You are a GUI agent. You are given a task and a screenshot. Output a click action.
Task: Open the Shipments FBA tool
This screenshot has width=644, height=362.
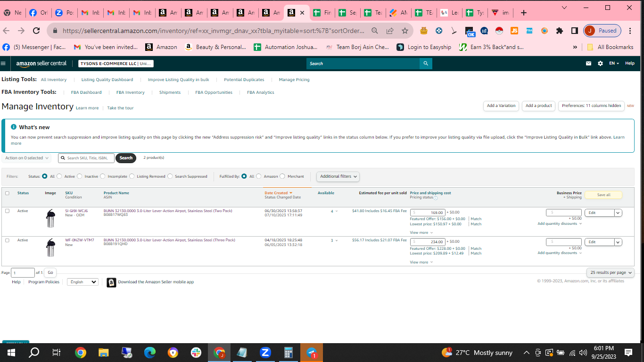pos(170,92)
